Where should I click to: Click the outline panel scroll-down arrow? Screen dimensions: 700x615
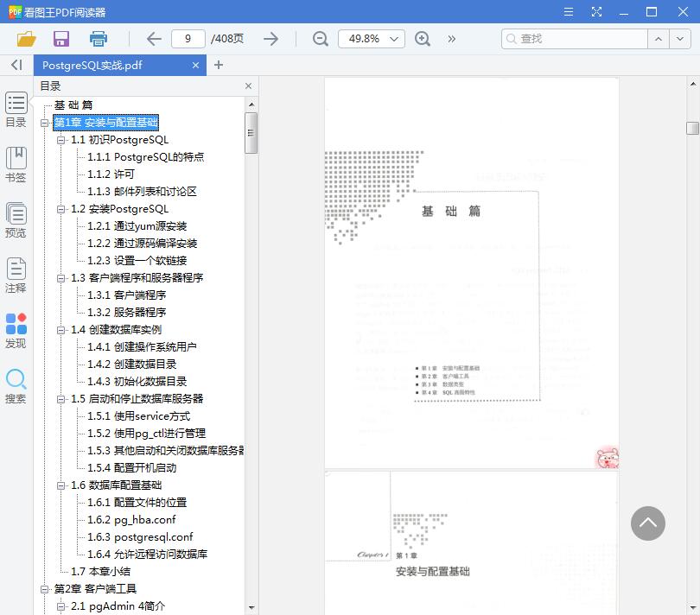tap(251, 607)
